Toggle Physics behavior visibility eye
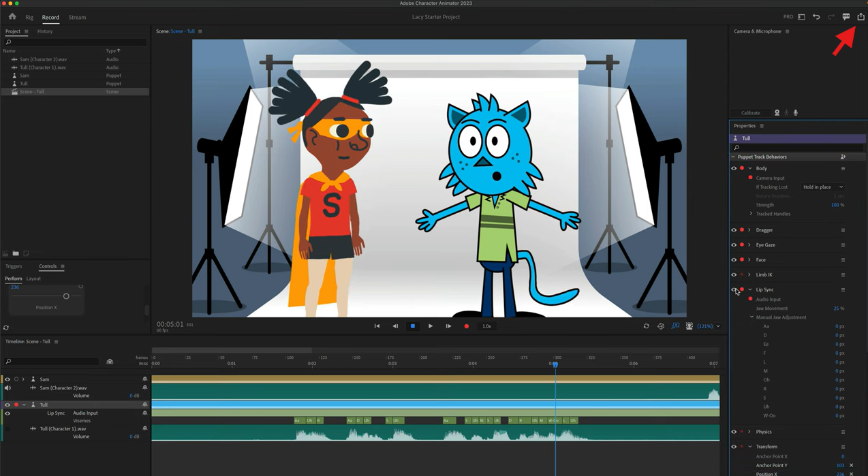 click(734, 432)
